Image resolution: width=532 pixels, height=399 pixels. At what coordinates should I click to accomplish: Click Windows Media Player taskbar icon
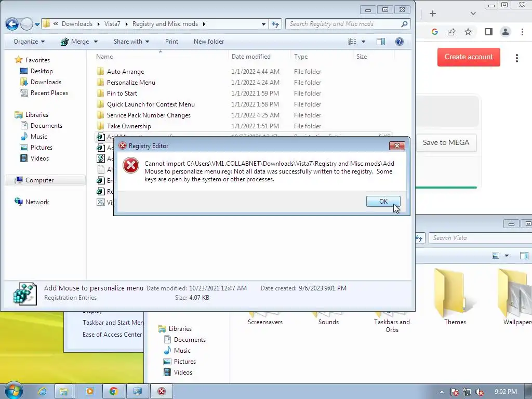click(x=90, y=392)
